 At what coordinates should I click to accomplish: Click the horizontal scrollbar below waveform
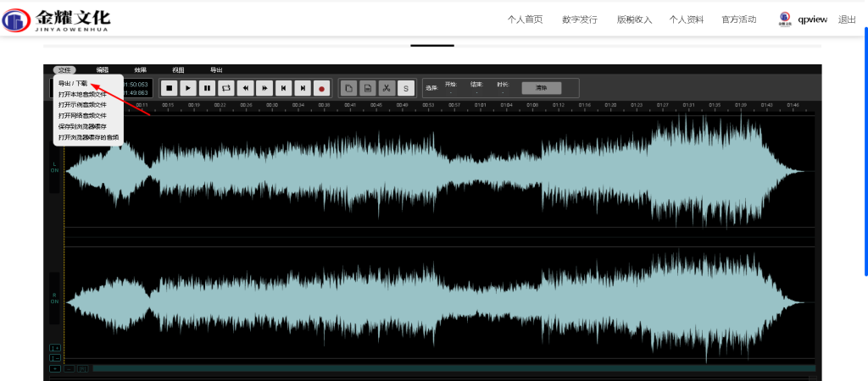(453, 368)
